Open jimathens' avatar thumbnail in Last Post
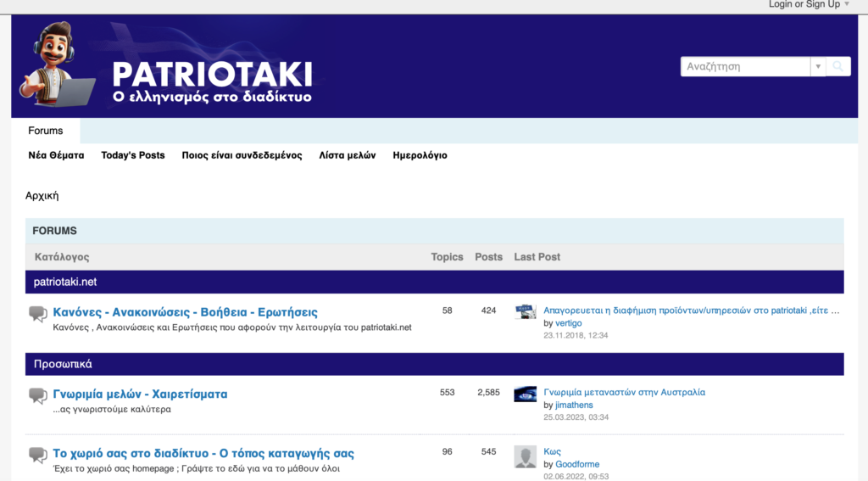 (x=525, y=394)
